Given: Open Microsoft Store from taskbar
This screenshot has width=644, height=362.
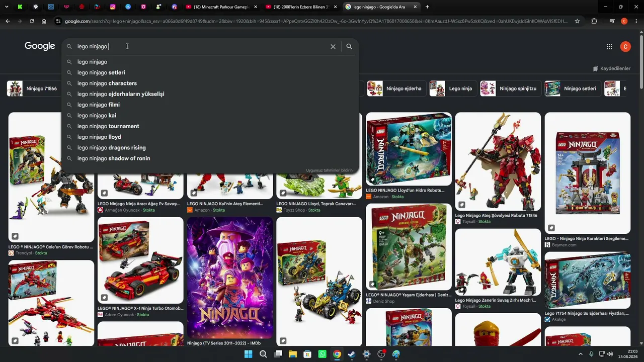Looking at the screenshot, I should coord(307,354).
